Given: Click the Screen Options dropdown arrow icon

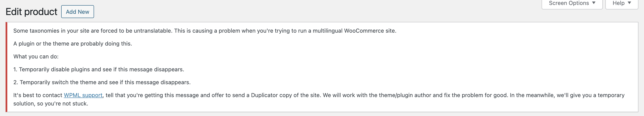Looking at the screenshot, I should (x=594, y=3).
